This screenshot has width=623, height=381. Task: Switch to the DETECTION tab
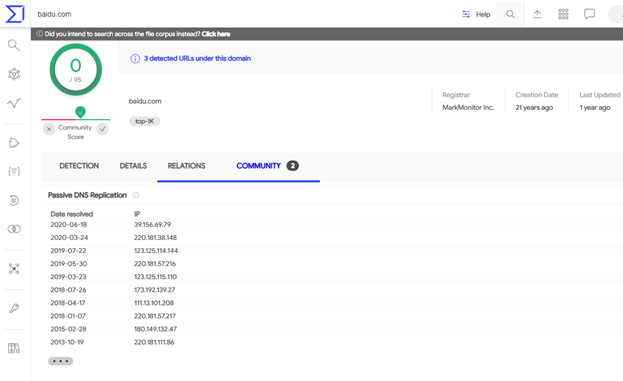pos(79,166)
